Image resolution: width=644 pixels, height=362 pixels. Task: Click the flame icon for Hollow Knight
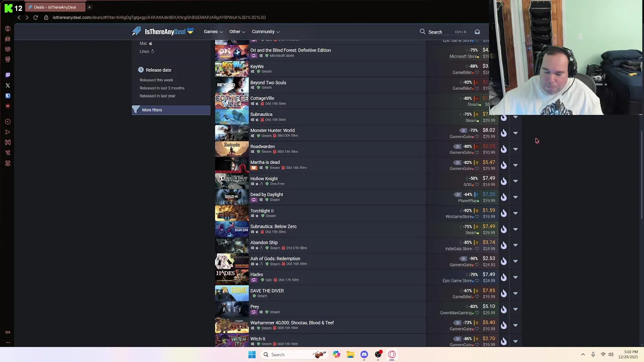coord(504,181)
